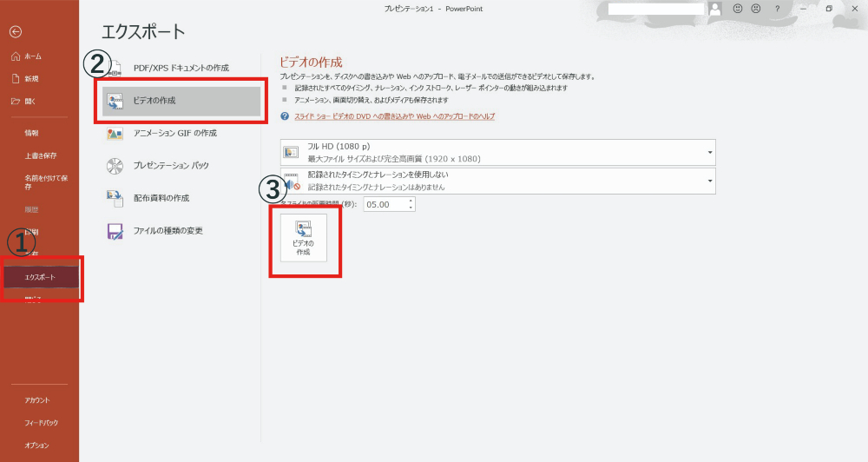Choose the Animation GIF creation icon
The width and height of the screenshot is (868, 462).
[115, 133]
